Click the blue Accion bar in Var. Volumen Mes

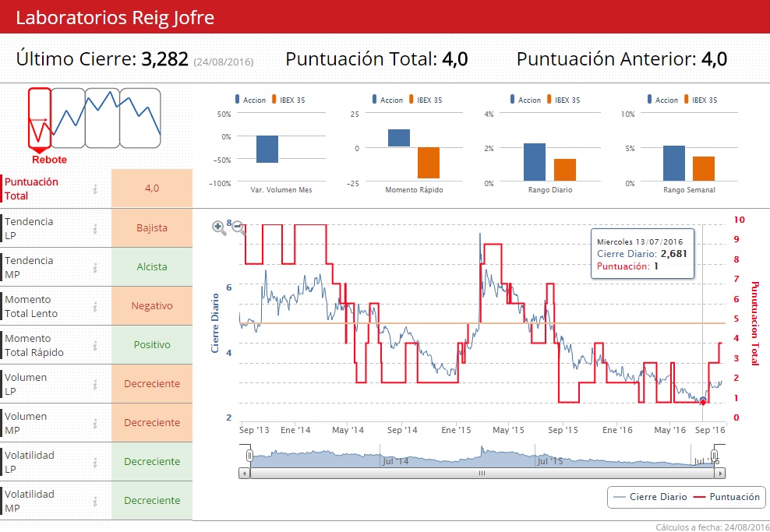click(267, 150)
